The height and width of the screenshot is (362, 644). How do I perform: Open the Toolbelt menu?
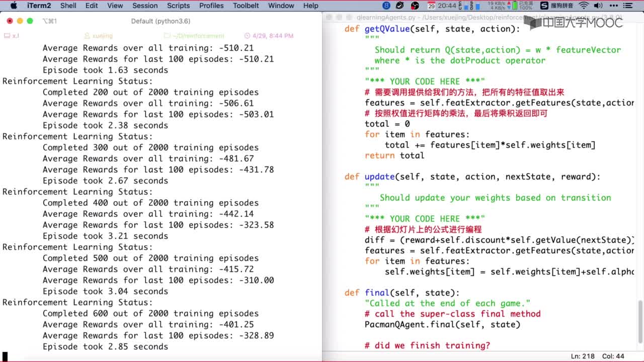[246, 6]
